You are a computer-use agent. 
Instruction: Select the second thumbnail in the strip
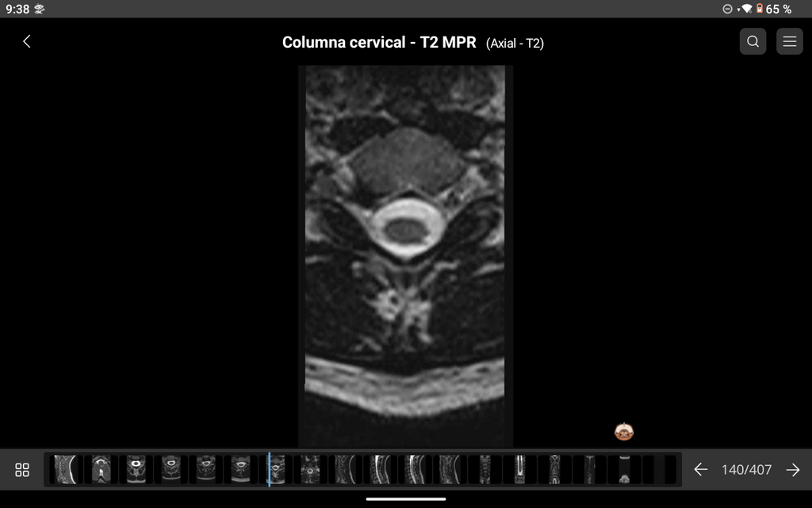(x=101, y=470)
